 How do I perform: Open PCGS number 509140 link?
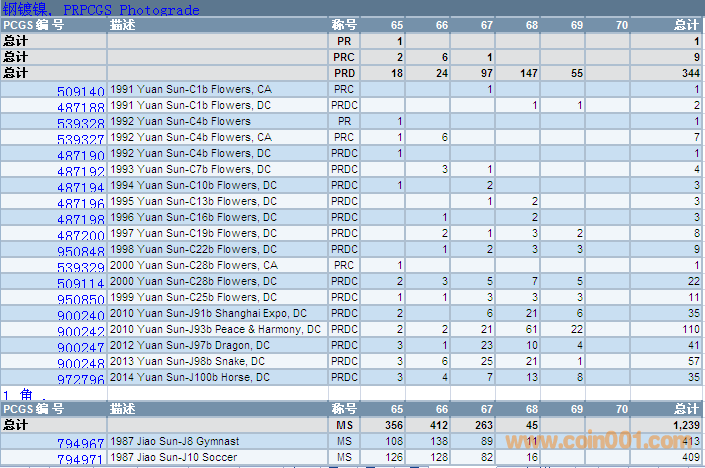tap(81, 91)
